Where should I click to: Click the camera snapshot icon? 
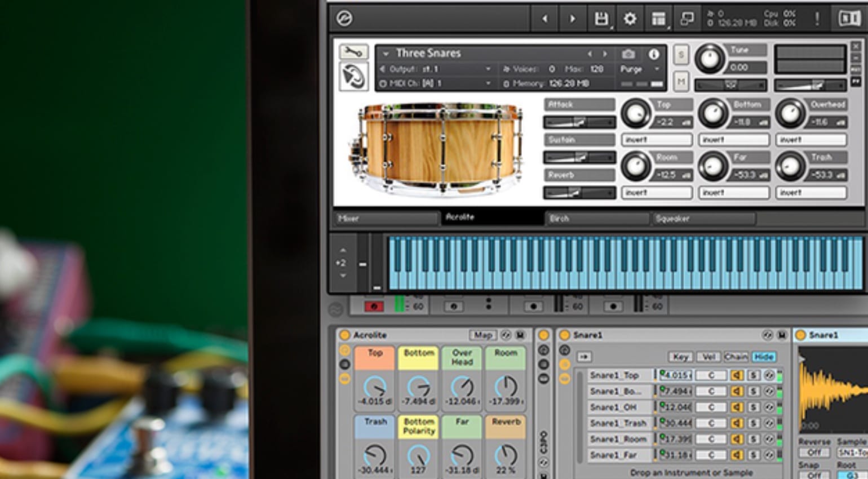628,54
